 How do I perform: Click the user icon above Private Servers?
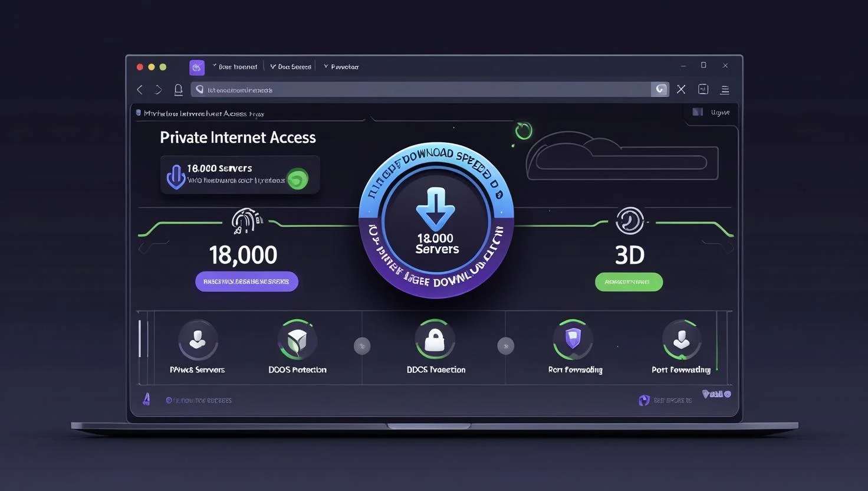[x=198, y=339]
